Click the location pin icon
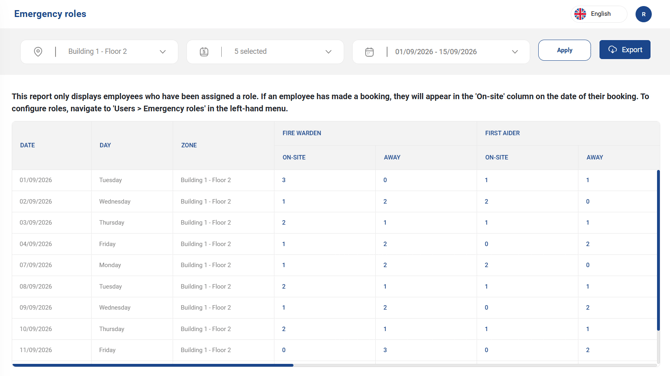670x376 pixels. pyautogui.click(x=38, y=52)
